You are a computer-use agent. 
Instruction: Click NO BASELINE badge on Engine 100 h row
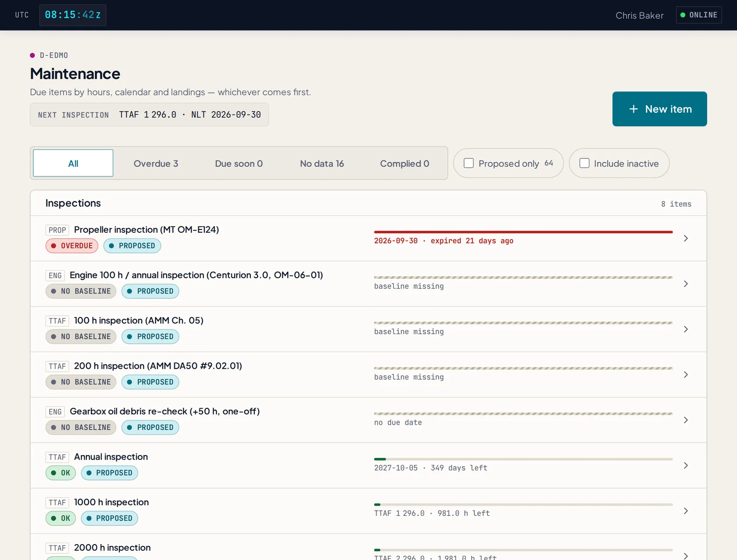click(x=81, y=291)
